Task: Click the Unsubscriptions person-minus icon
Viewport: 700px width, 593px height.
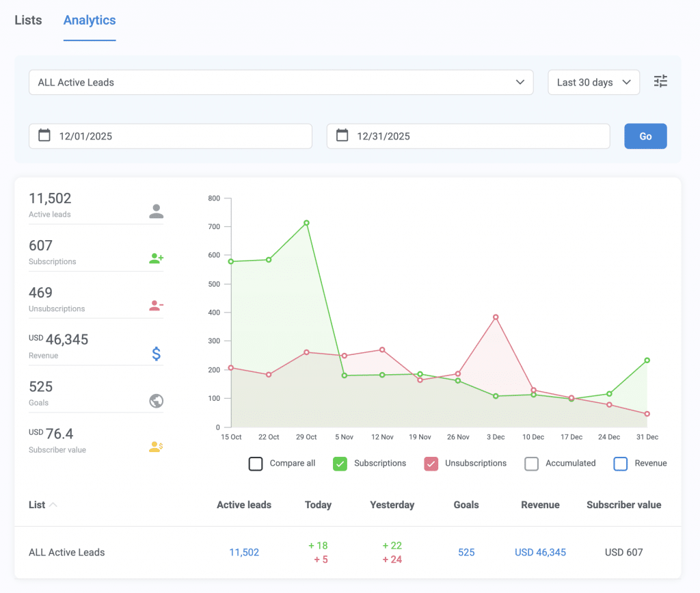Action: click(156, 305)
